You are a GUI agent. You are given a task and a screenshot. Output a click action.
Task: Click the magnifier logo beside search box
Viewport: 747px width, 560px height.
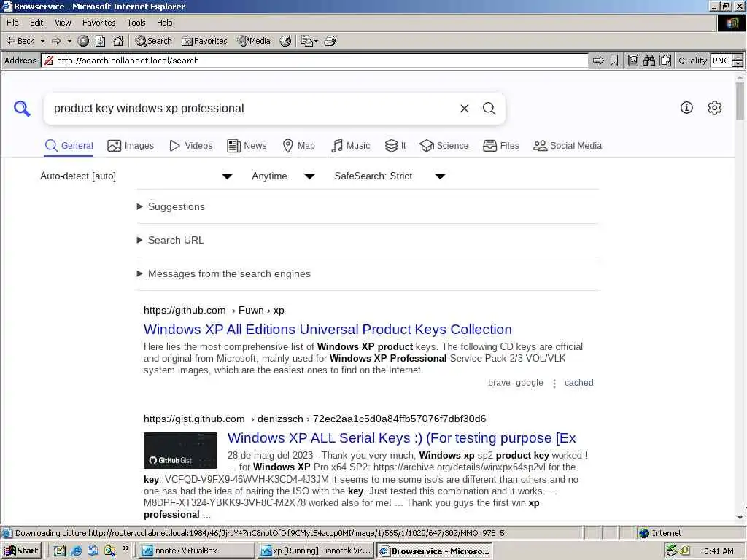point(22,109)
